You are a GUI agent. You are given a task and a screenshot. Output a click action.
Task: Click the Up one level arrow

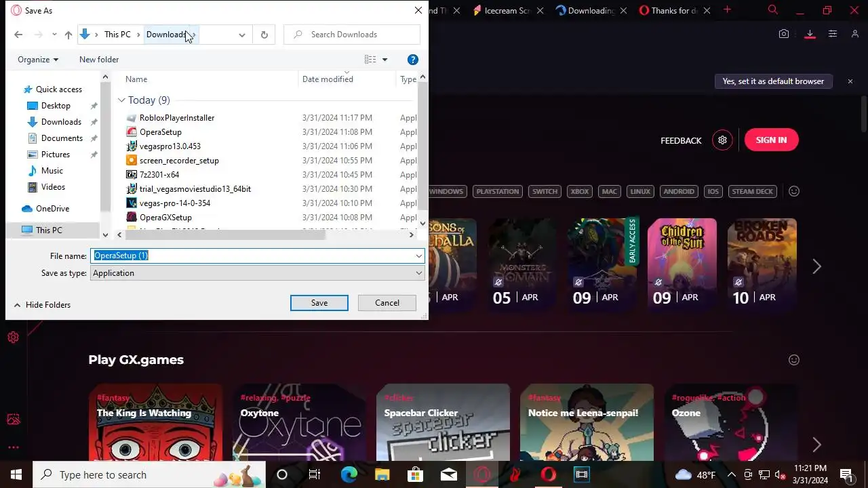(x=68, y=35)
